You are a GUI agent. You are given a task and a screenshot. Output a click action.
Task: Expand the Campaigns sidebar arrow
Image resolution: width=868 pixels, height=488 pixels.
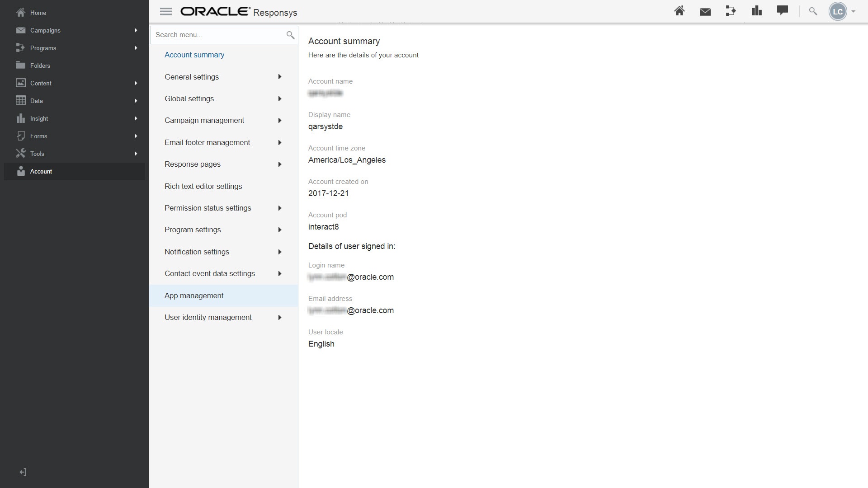click(x=136, y=30)
